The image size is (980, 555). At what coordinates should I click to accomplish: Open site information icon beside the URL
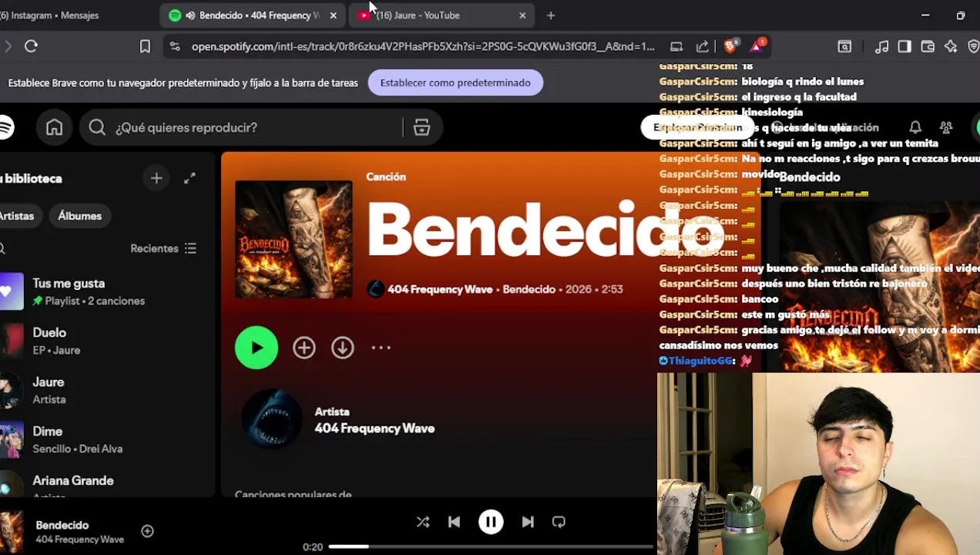click(175, 46)
